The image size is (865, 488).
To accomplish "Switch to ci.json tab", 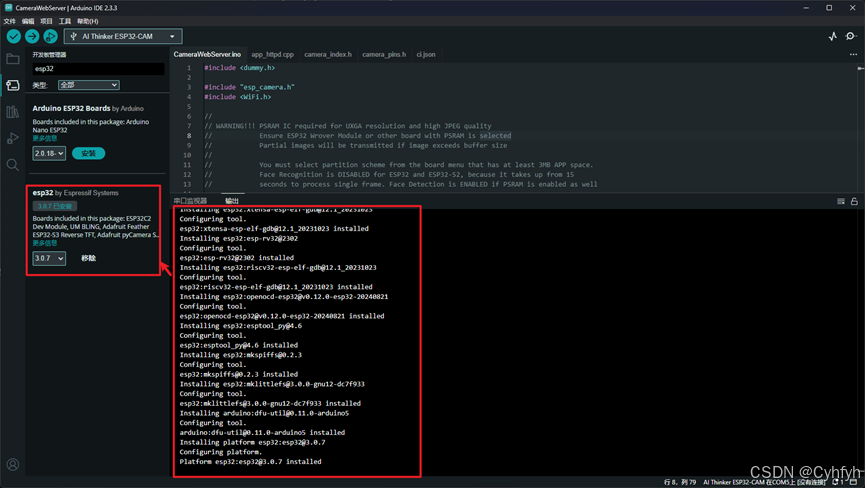I will click(x=426, y=55).
